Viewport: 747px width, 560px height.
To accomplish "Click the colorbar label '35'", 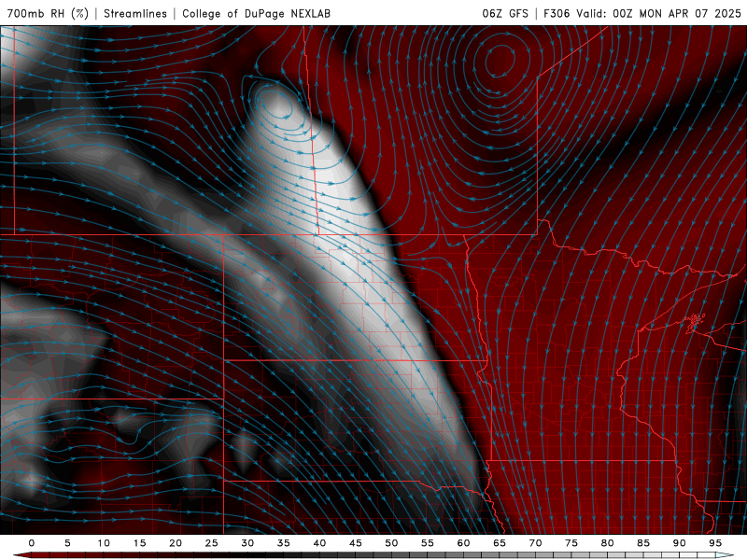I will click(x=284, y=543).
